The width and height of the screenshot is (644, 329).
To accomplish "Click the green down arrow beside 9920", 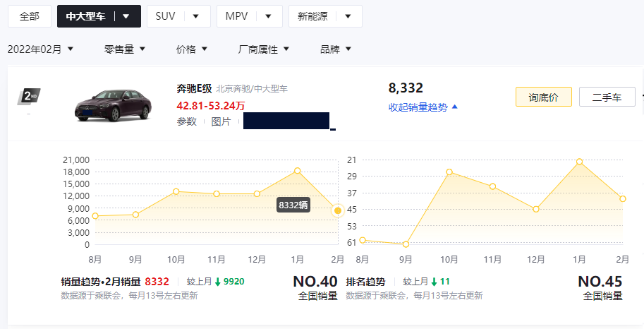I will click(218, 282).
